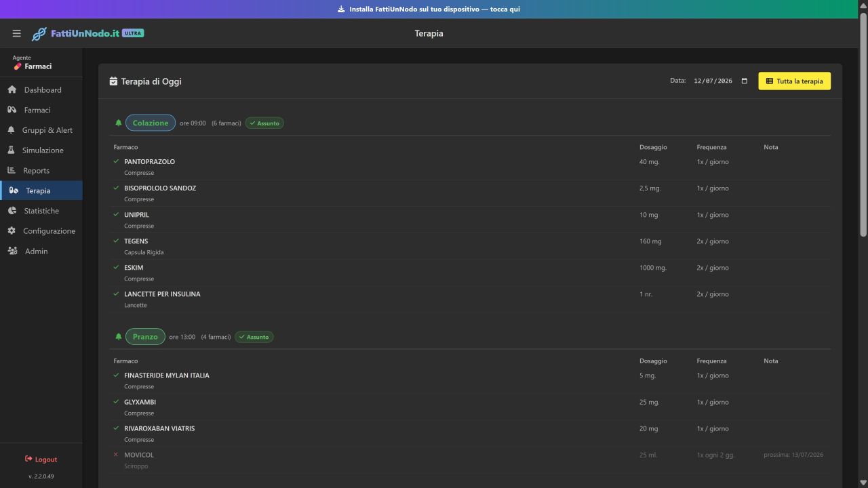Screen dimensions: 868x488
Task: Click the Assunto badge for Colazione
Action: [264, 123]
